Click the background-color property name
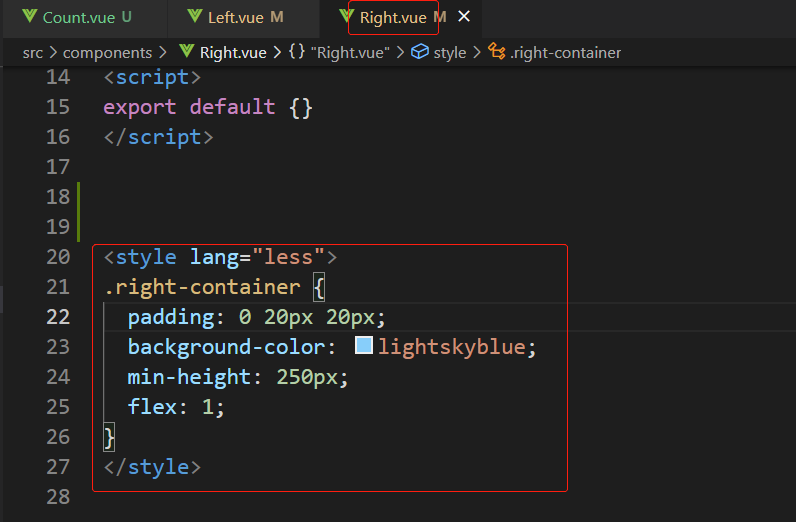Image resolution: width=796 pixels, height=522 pixels. [x=226, y=347]
